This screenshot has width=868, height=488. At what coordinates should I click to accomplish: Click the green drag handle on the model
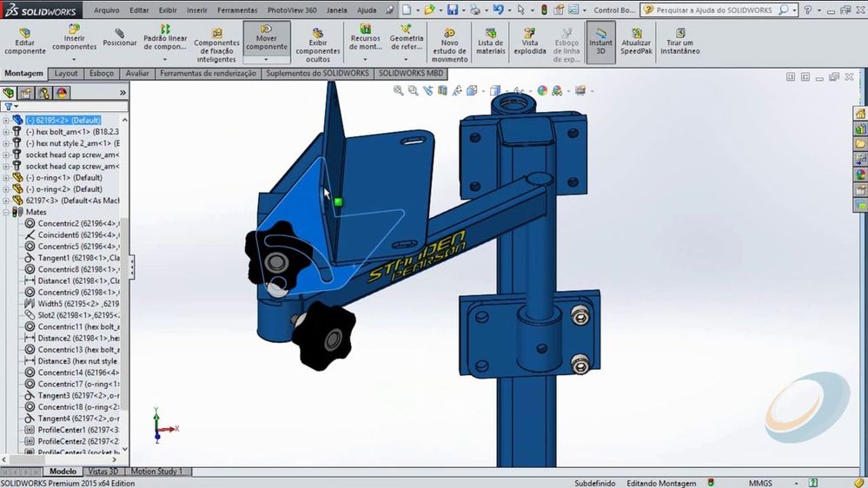(338, 202)
